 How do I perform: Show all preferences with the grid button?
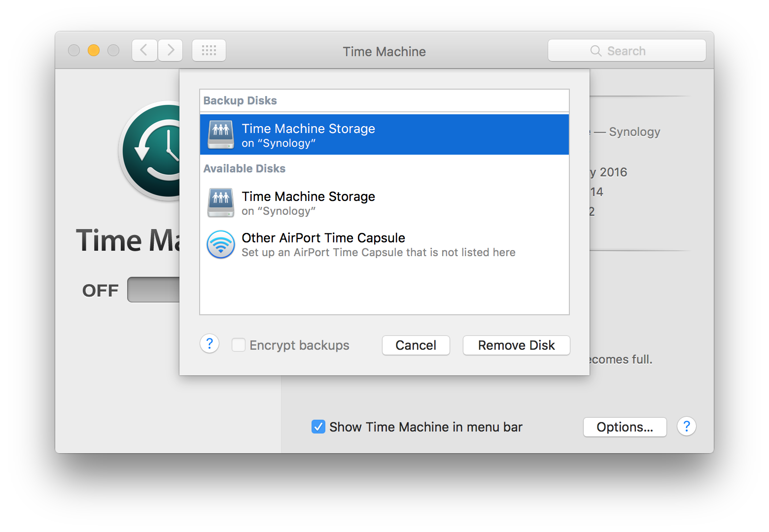pyautogui.click(x=209, y=50)
